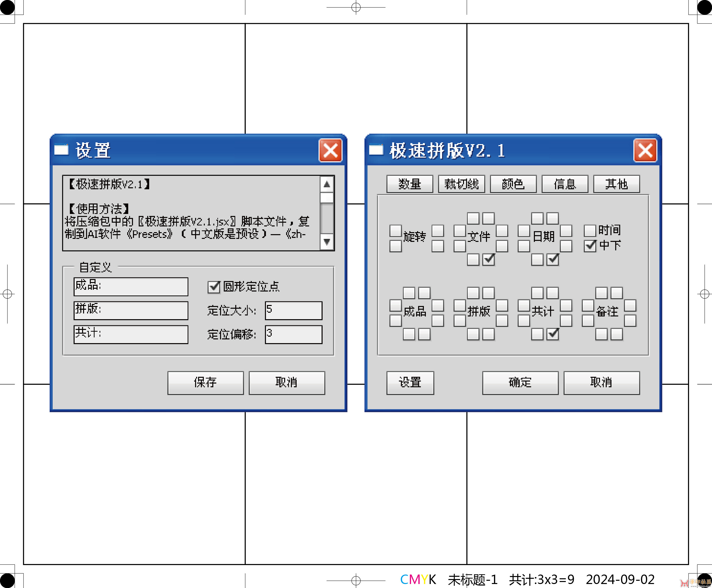Image resolution: width=712 pixels, height=588 pixels.
Task: Enable the 时间 checkbox
Action: [x=590, y=231]
